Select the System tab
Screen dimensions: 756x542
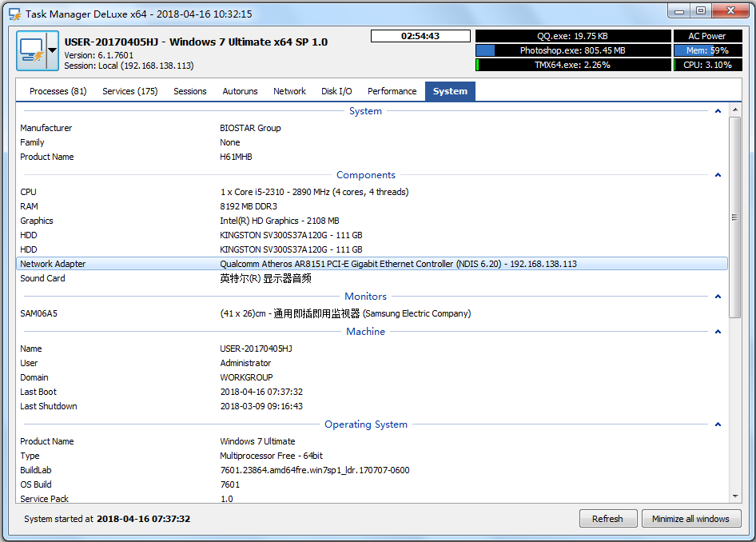point(450,91)
